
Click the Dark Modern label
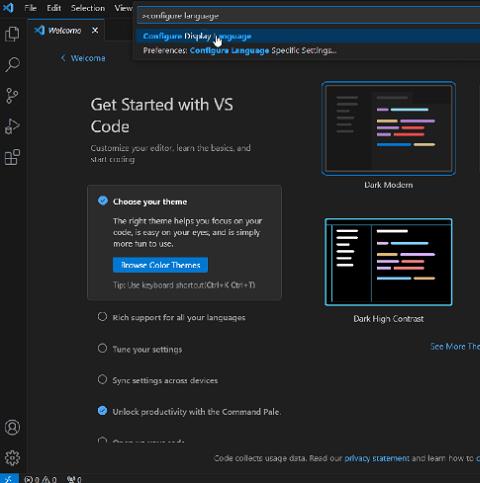[x=388, y=185]
